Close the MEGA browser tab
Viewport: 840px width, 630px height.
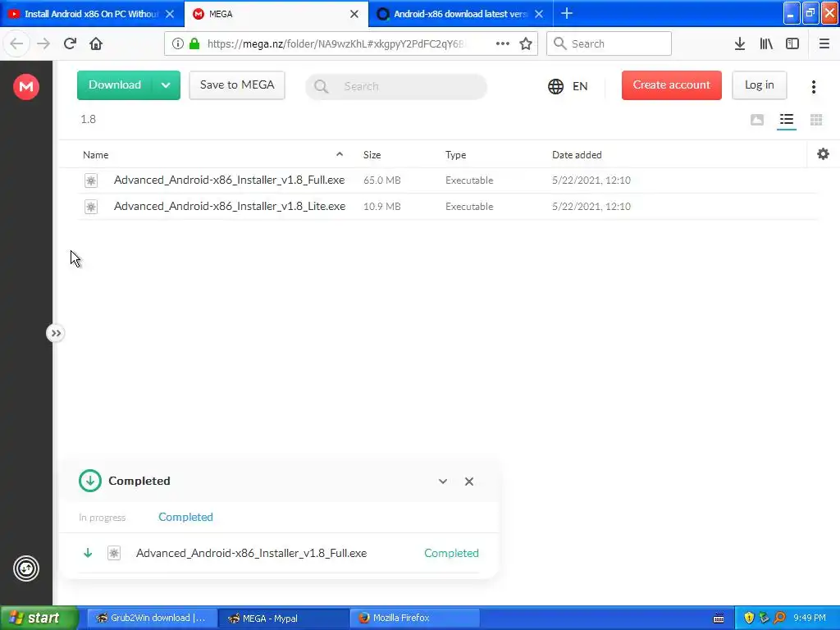(354, 14)
